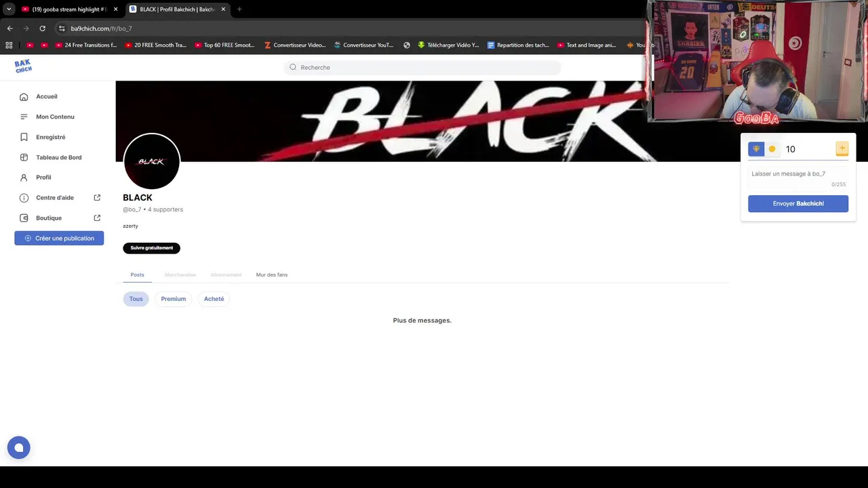Switch to gooba stream highlight tab
The width and height of the screenshot is (868, 488).
(x=69, y=9)
